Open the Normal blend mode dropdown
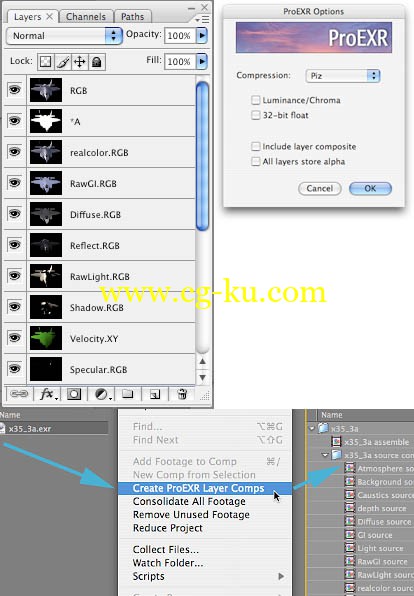The height and width of the screenshot is (596, 414). pyautogui.click(x=64, y=36)
